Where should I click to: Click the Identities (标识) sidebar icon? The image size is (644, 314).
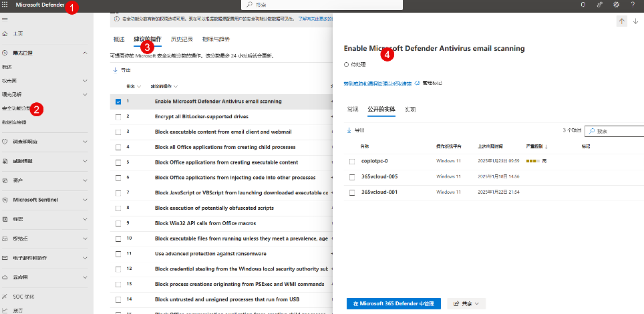point(5,219)
